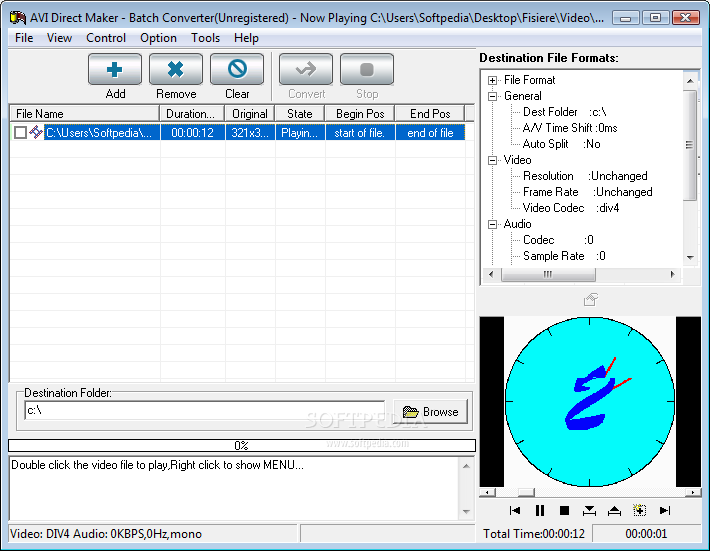This screenshot has width=710, height=551.
Task: Click the End Pos column header
Action: pyautogui.click(x=430, y=114)
